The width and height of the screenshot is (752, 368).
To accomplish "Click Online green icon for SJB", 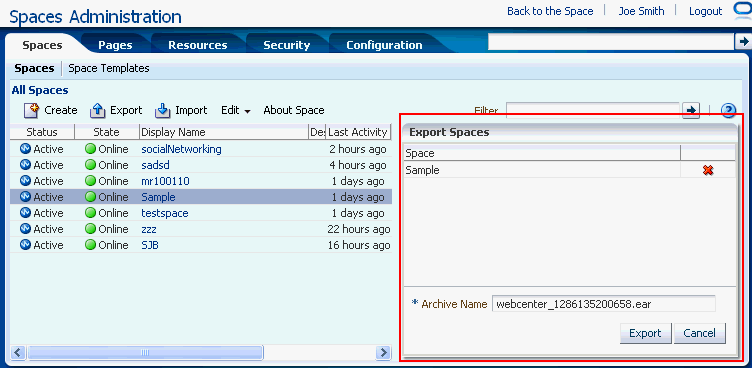I will [90, 245].
